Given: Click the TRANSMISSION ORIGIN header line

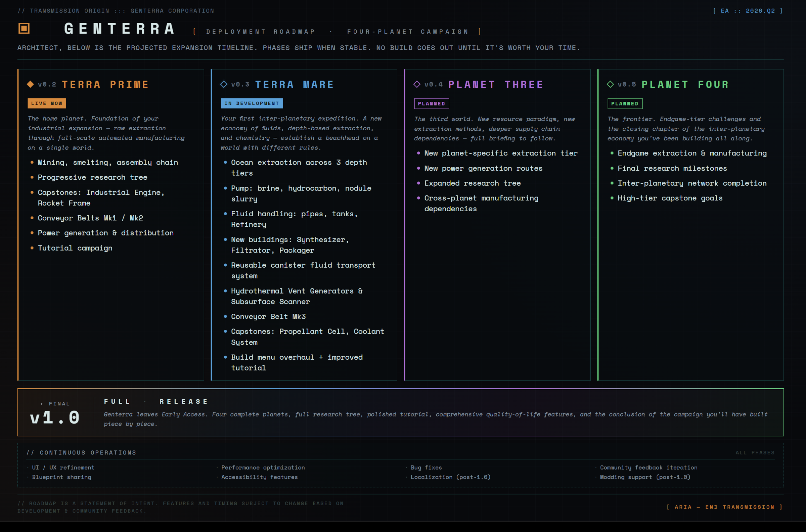Looking at the screenshot, I should coord(116,11).
